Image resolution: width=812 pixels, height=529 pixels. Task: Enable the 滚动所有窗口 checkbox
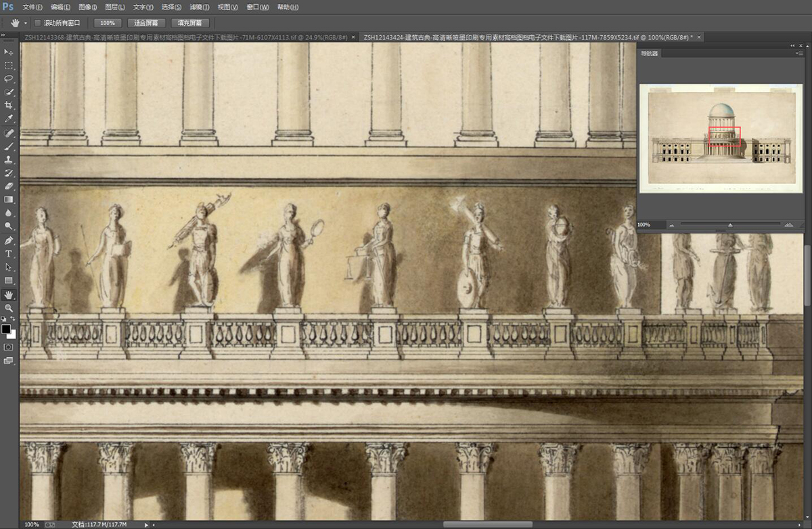pos(38,23)
